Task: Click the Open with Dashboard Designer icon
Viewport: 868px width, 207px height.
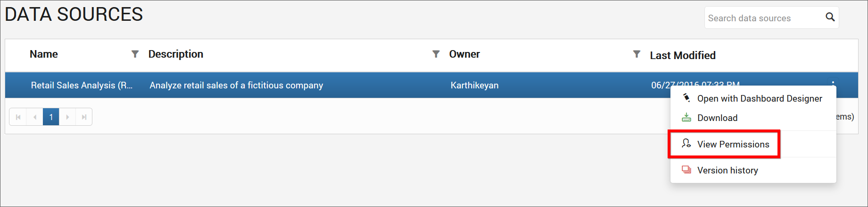Action: point(686,98)
